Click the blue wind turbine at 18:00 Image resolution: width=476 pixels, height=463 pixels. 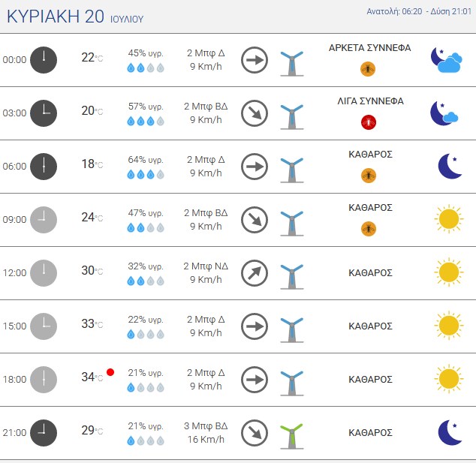point(292,383)
